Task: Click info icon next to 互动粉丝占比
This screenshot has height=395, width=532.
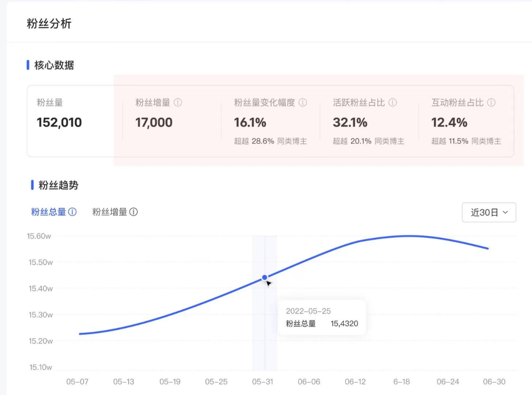Action: (491, 103)
